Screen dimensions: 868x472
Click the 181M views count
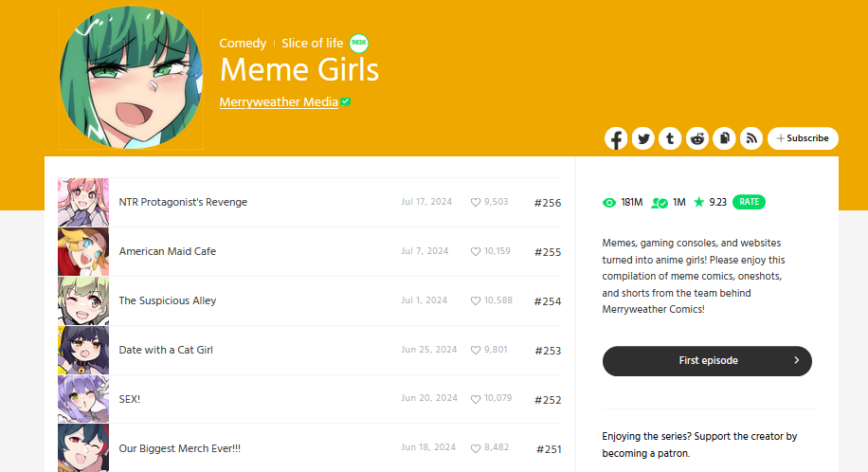(632, 203)
